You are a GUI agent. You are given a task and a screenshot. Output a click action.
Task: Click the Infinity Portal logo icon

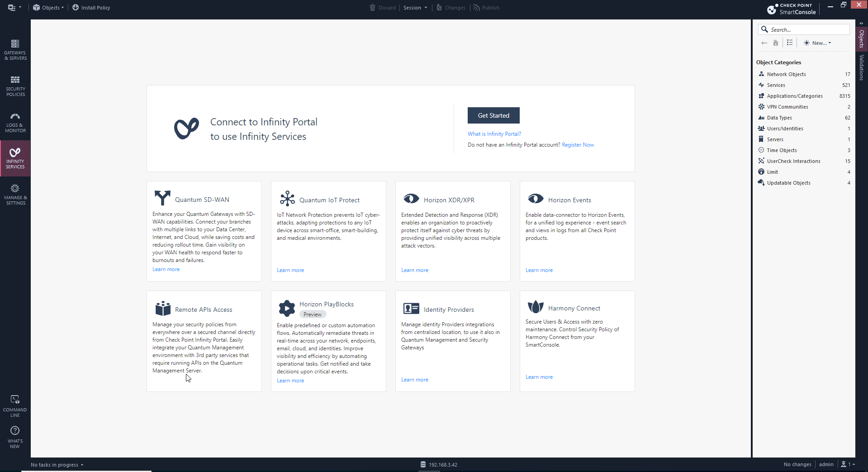186,129
